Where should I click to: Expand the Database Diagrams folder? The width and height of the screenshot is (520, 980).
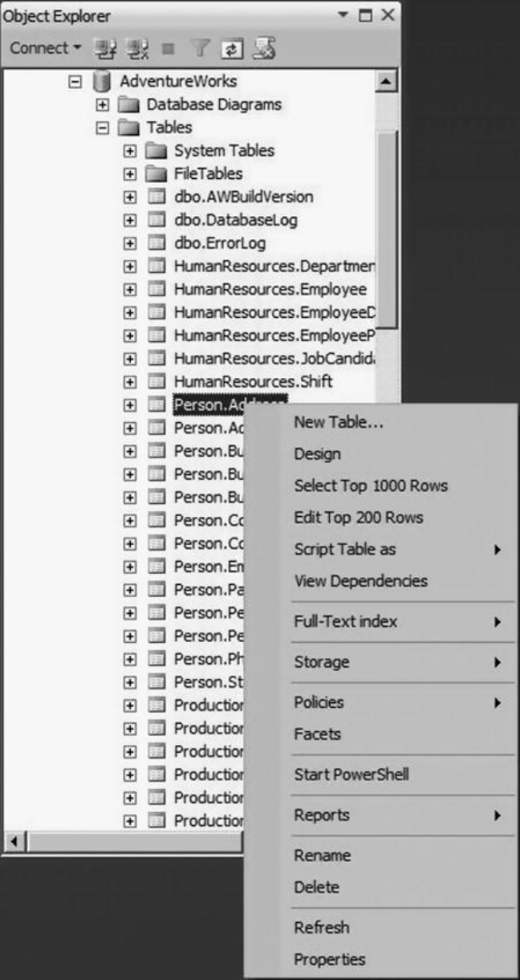(102, 104)
